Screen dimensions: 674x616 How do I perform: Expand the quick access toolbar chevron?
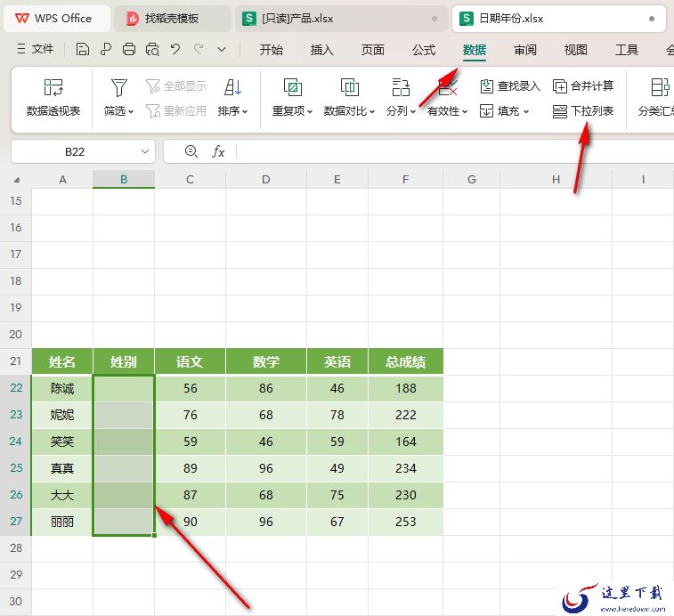pos(222,50)
